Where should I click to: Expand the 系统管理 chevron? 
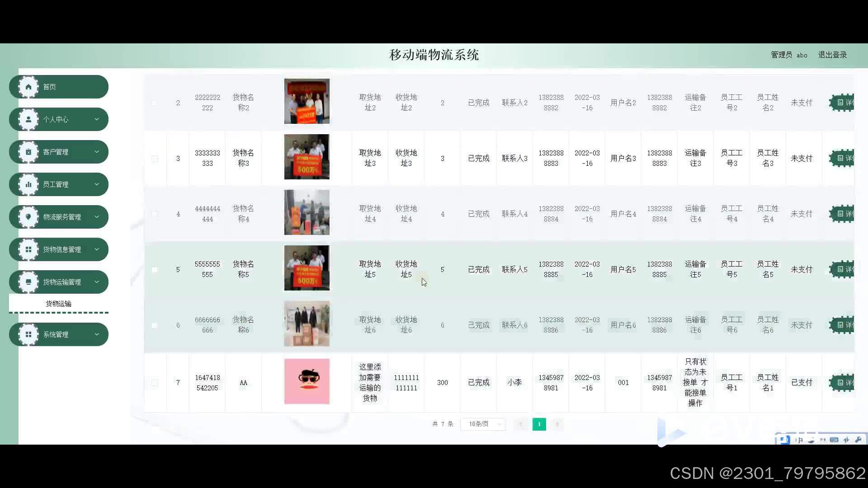[96, 334]
